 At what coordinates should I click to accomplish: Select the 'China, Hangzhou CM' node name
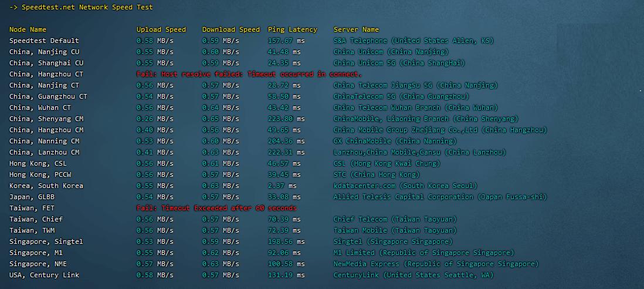coord(46,130)
